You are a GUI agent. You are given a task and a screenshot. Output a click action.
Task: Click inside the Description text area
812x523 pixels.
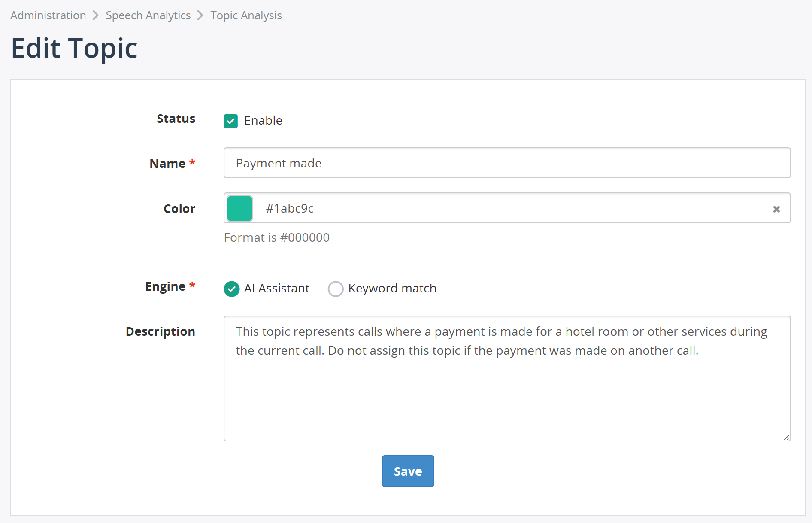[x=507, y=378]
